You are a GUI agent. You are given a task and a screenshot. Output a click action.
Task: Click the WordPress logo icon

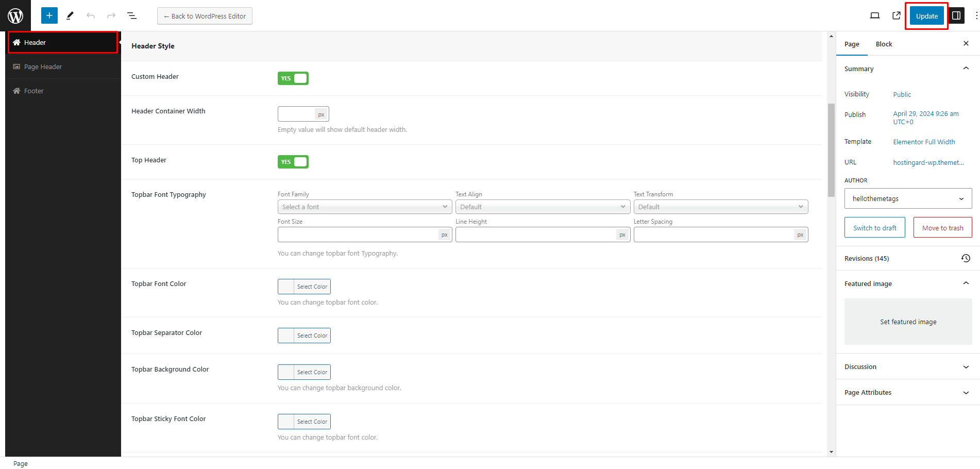[15, 15]
